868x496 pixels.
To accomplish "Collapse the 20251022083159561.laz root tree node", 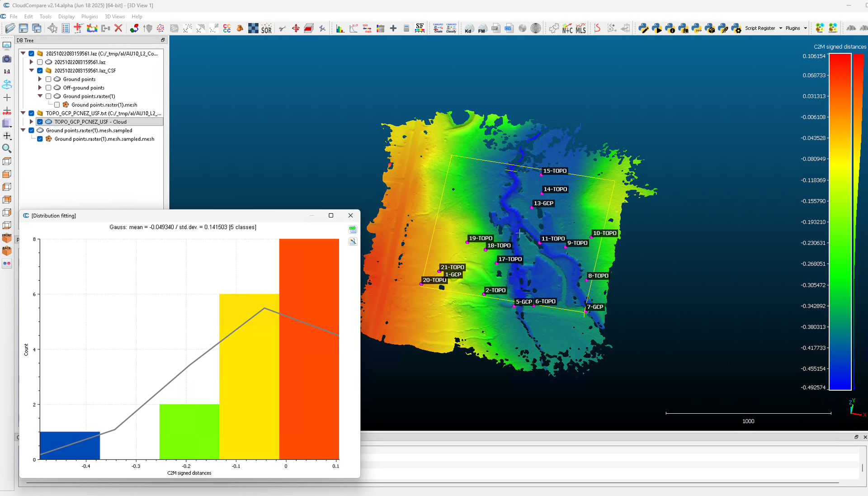I will point(23,53).
